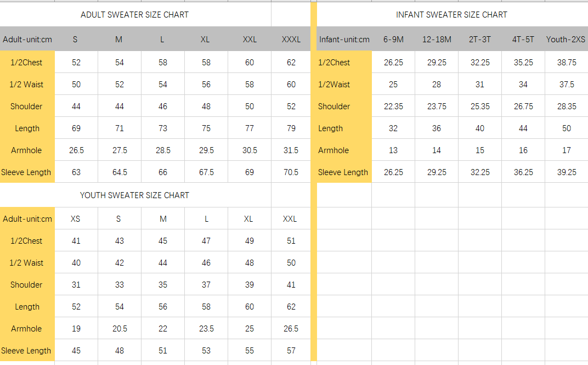Select the 6-9M size header cell

coord(393,40)
